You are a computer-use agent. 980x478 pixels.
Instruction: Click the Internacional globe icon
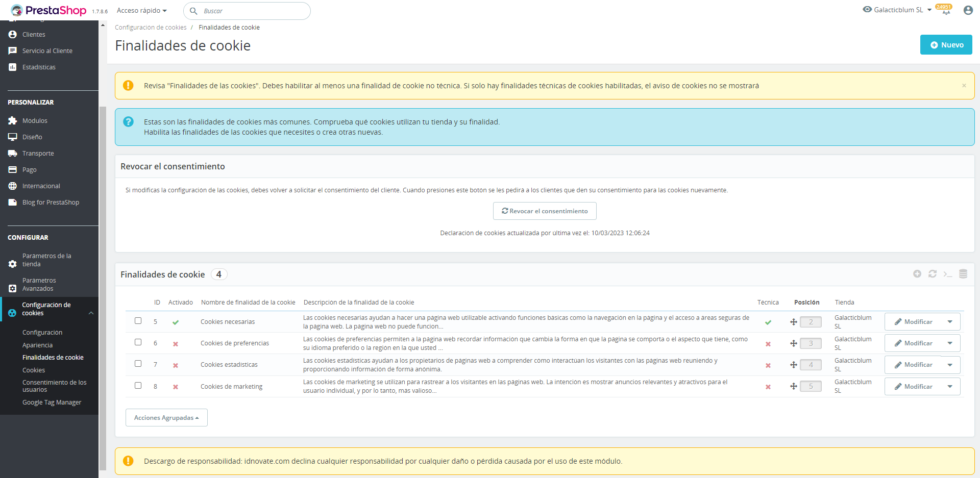tap(13, 186)
